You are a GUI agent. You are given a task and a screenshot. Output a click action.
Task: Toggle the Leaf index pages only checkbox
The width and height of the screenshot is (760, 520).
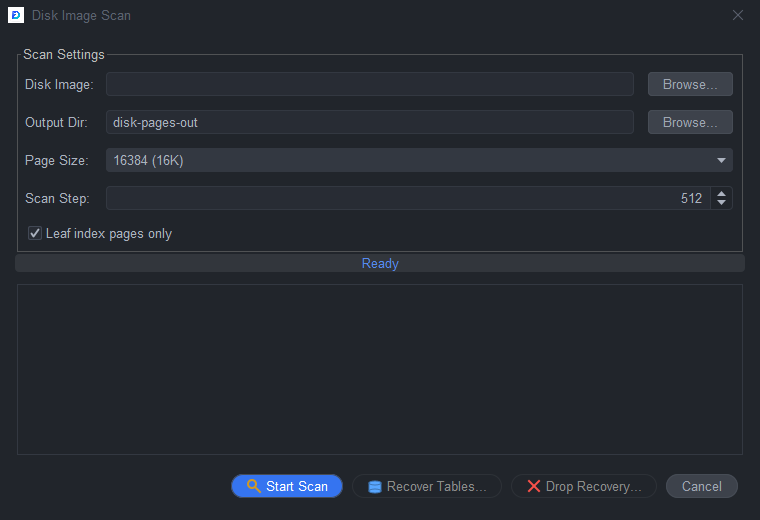[x=34, y=233]
